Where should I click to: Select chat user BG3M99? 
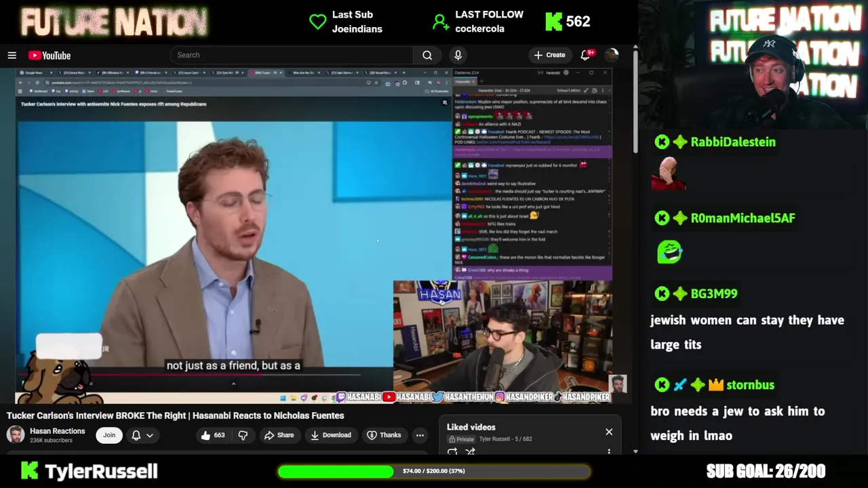(x=713, y=293)
